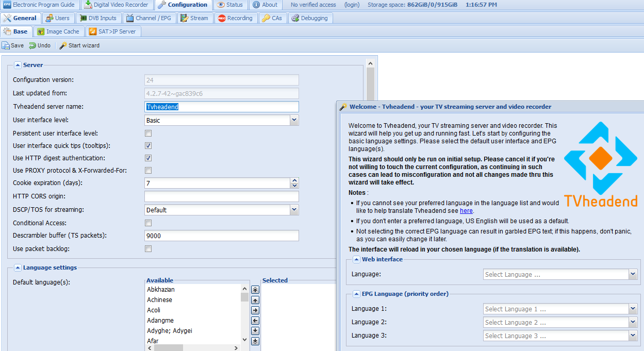The image size is (644, 351).
Task: Open the Image Cache tab
Action: tap(58, 31)
